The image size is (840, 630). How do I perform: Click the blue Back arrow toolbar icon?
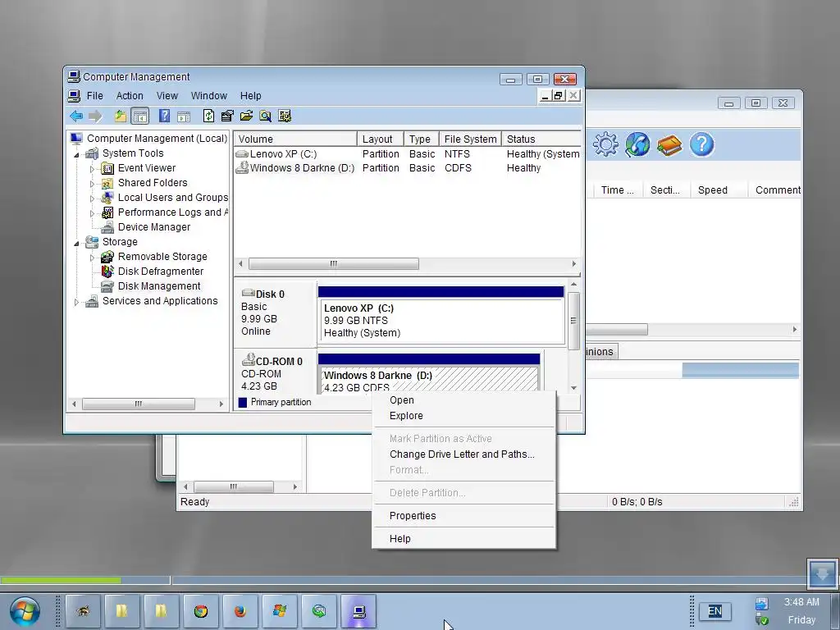[76, 116]
